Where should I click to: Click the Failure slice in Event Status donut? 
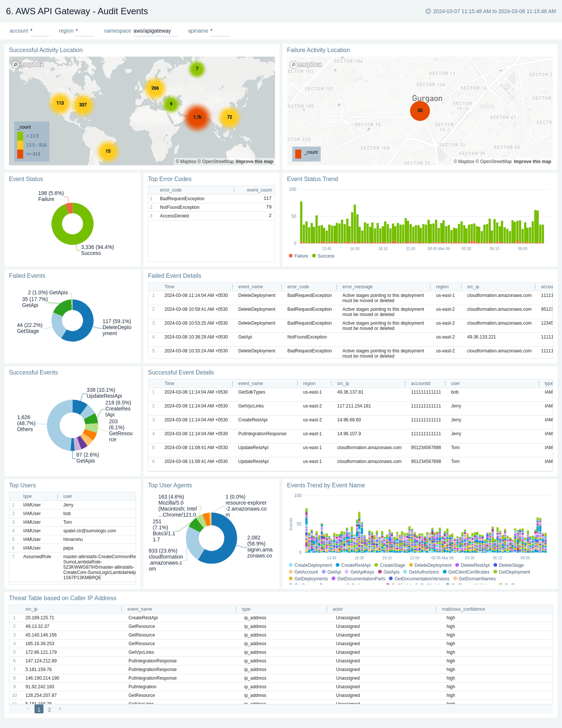[69, 208]
